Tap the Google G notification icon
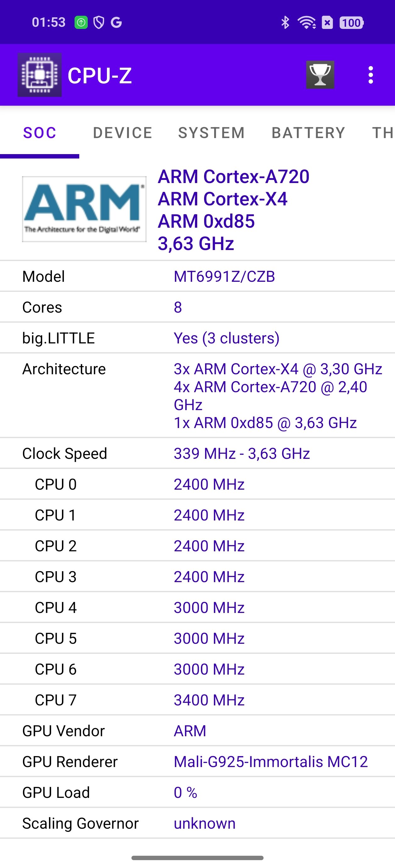Screen dimensions: 395x868 pyautogui.click(x=116, y=23)
